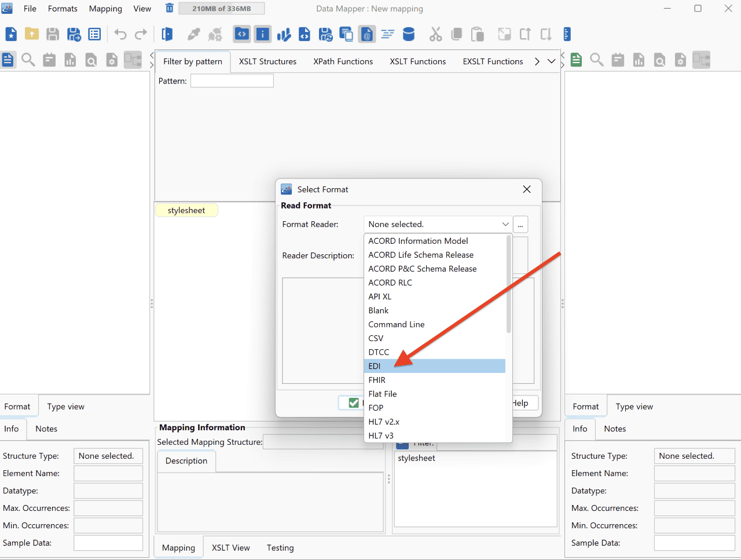Click the blue ruler toolbar icon
This screenshot has height=560, width=741.
coord(567,34)
